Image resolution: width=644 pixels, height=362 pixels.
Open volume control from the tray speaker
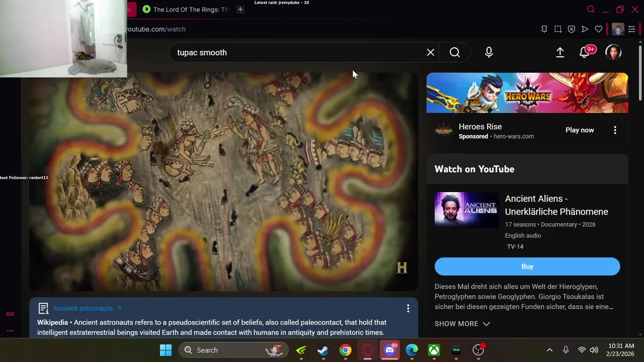(x=594, y=350)
